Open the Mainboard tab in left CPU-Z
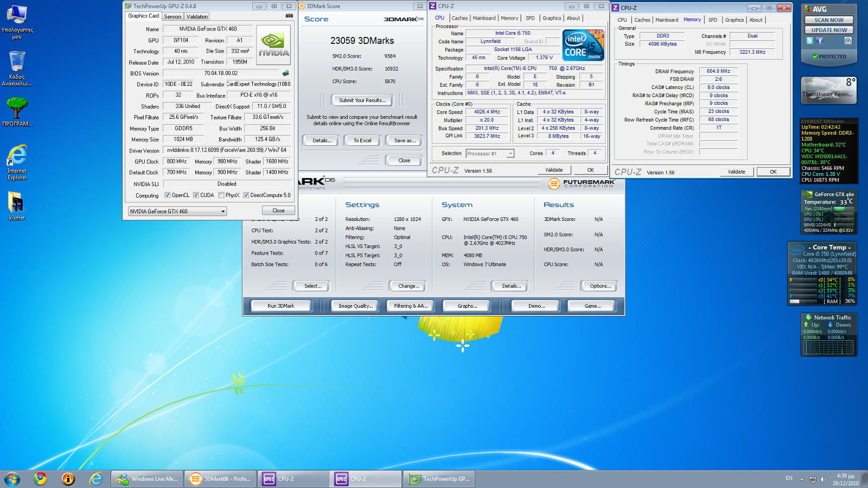Screen dimensions: 868x488 (484, 18)
